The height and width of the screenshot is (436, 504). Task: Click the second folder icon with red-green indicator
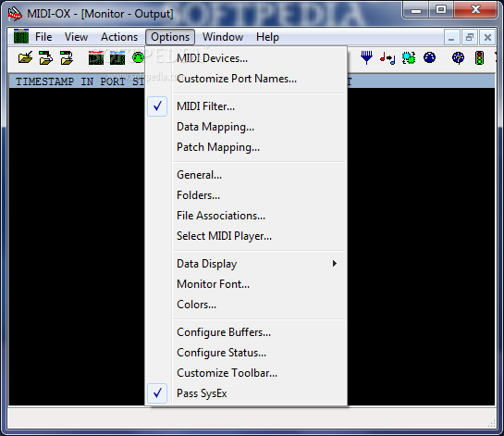45,58
